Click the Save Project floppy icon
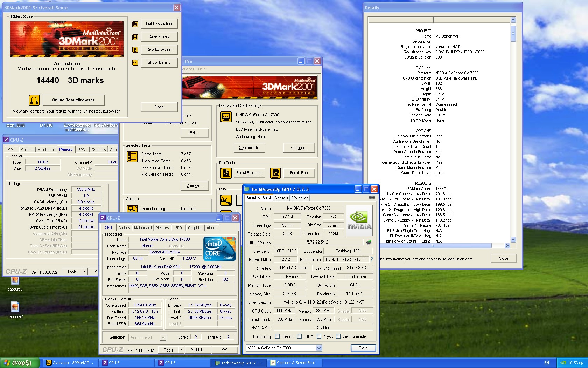Screen dimensions: 588x368 click(x=135, y=37)
